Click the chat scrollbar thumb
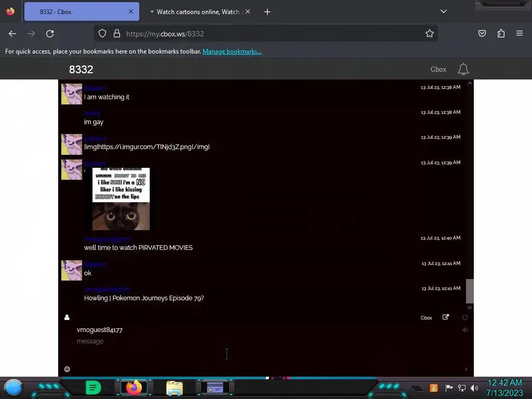This screenshot has width=532, height=399. coord(470,291)
